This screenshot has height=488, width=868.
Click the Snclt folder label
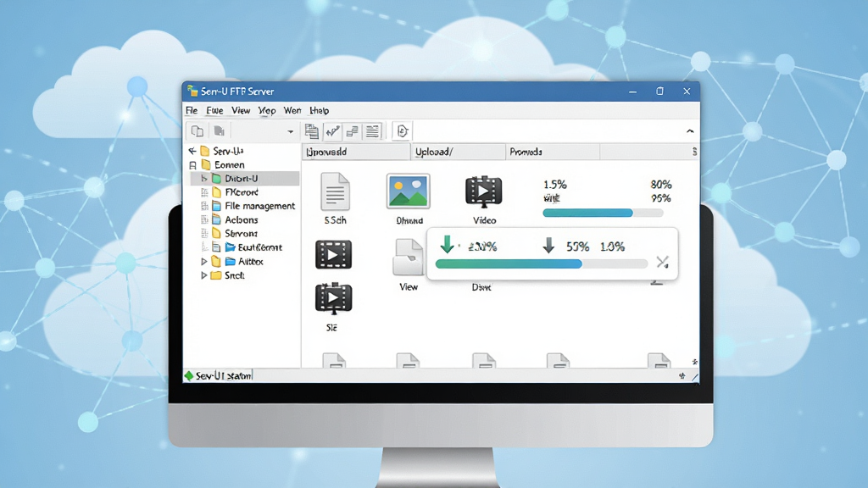[x=235, y=275]
